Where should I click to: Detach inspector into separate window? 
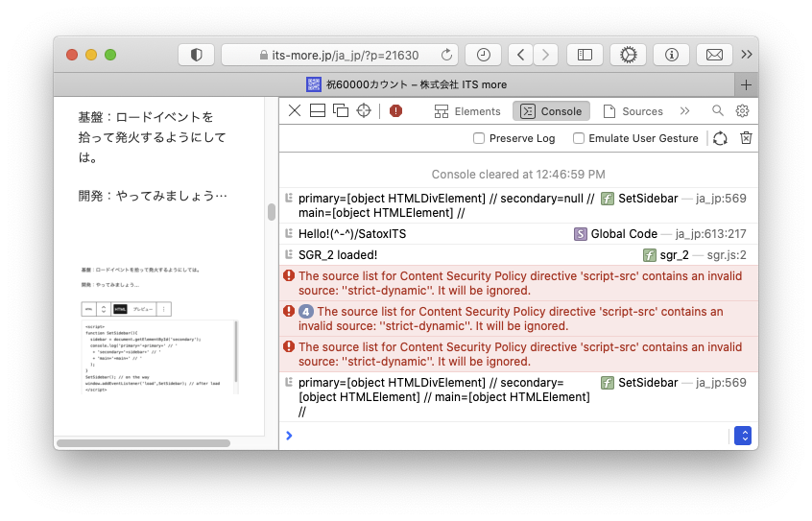click(341, 111)
